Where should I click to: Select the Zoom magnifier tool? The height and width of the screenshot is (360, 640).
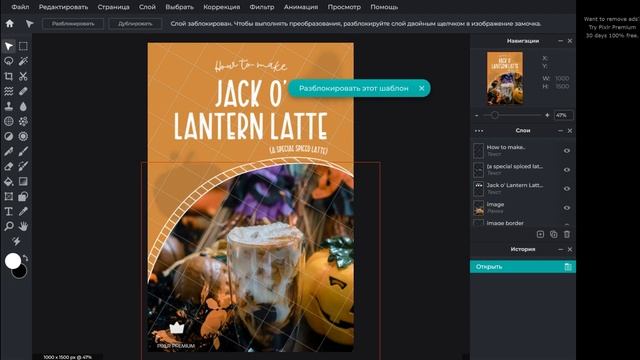pos(9,226)
